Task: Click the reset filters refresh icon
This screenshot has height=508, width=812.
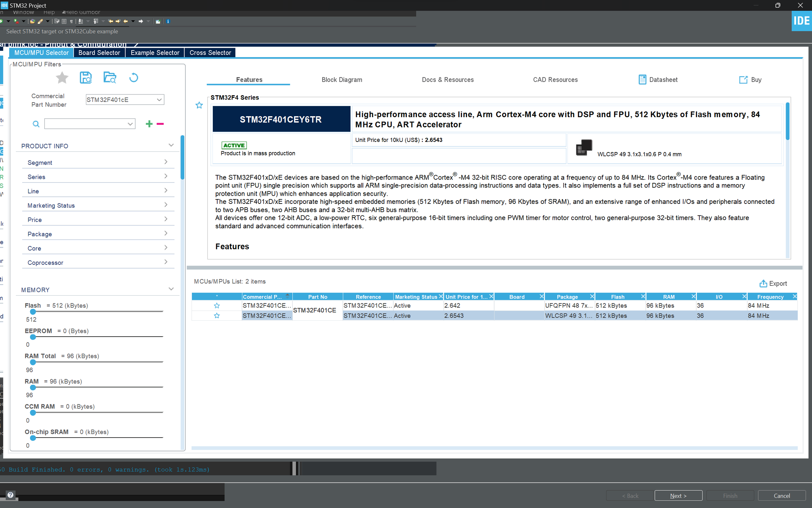Action: coord(134,78)
